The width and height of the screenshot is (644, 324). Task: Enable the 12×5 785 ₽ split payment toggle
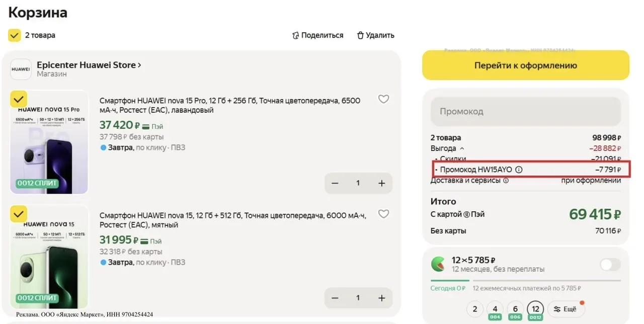[610, 265]
